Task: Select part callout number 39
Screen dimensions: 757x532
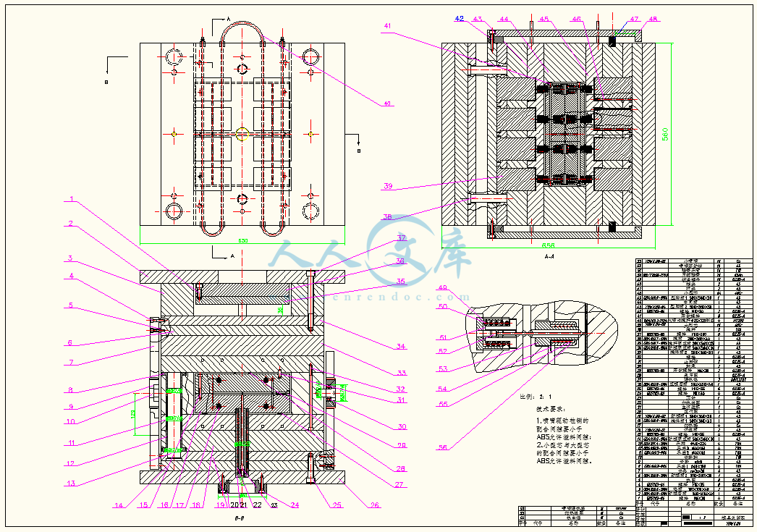Action: click(x=388, y=186)
